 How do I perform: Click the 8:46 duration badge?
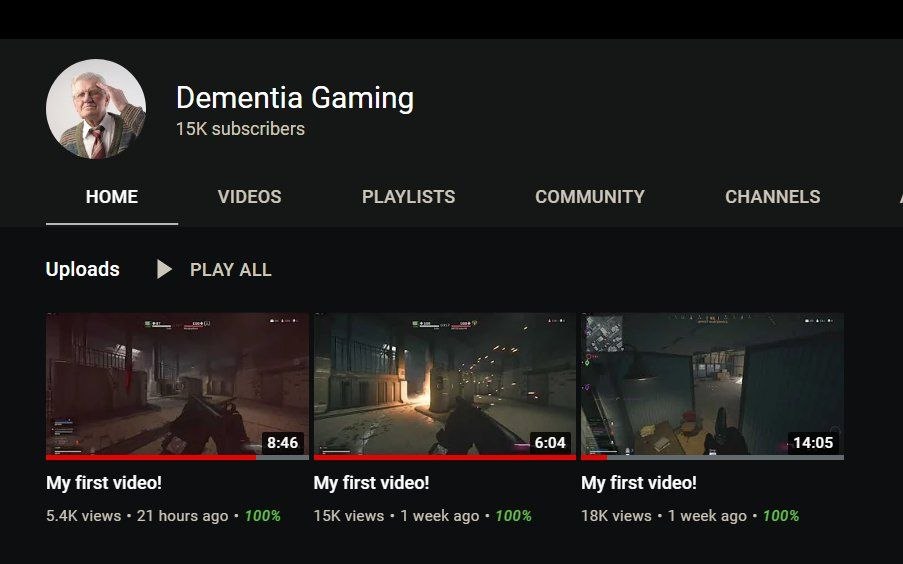click(x=282, y=442)
